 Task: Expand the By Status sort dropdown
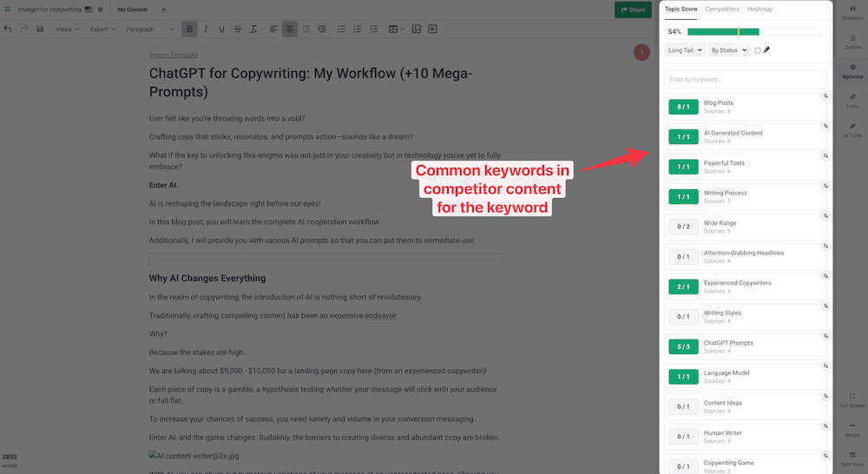click(728, 50)
